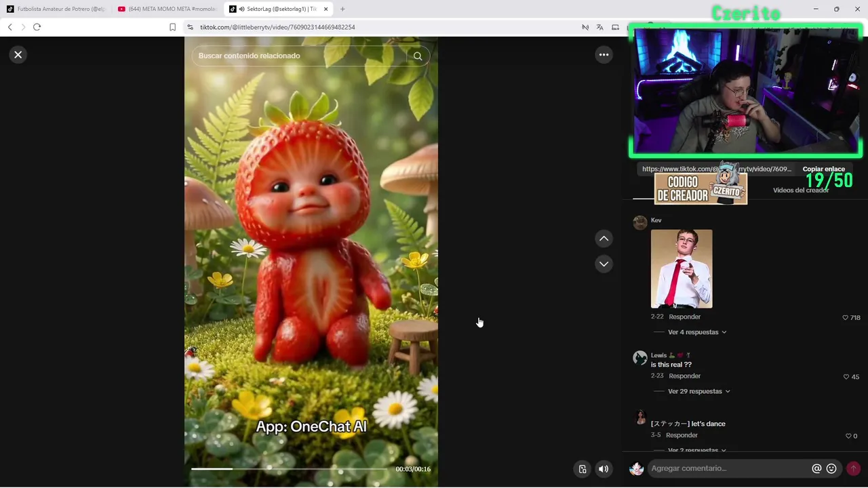Click the video link text in share box
This screenshot has width=868, height=488.
click(716, 169)
